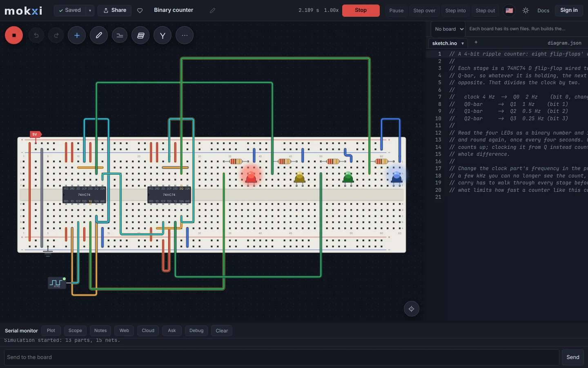Screen dimensions: 588x368
Task: Add a new part with plus button
Action: coord(77,35)
